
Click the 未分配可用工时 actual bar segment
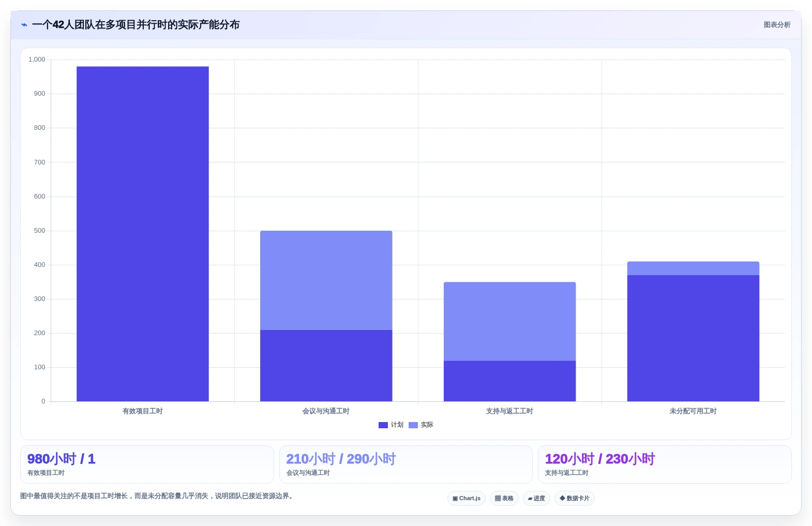pos(694,268)
